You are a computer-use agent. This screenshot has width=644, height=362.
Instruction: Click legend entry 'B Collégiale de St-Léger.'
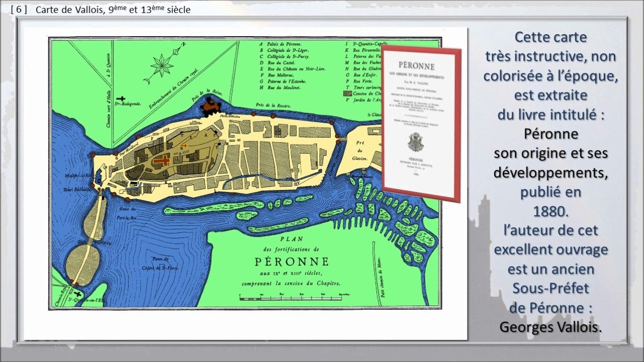[x=284, y=51]
